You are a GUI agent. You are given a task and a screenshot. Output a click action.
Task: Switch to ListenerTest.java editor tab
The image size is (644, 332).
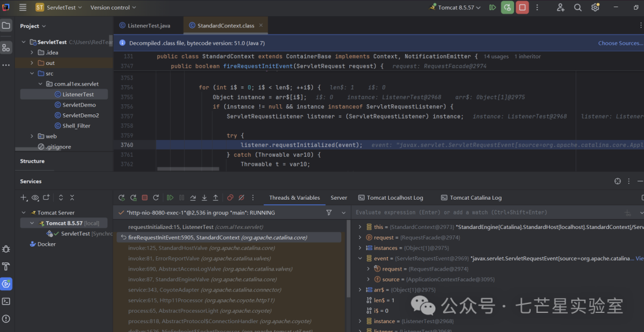144,26
